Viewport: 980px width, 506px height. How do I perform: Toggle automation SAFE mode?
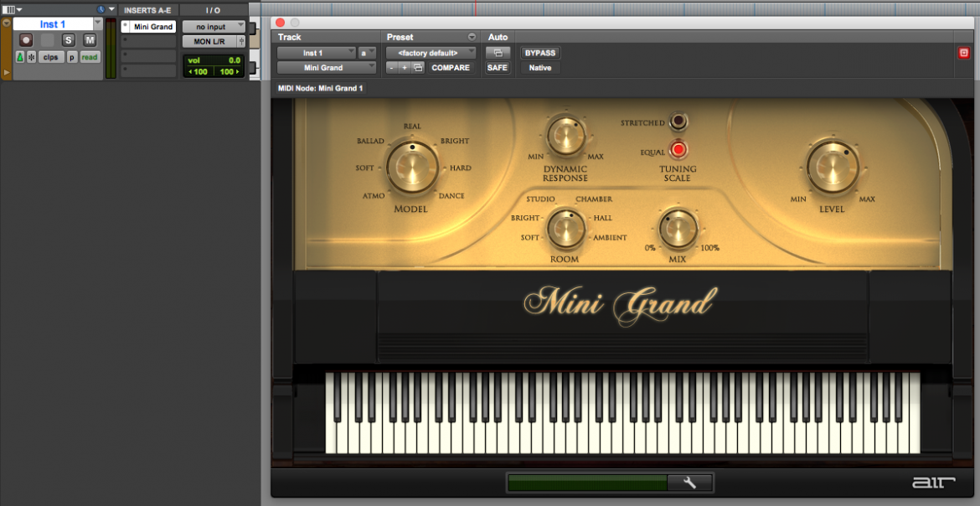point(497,67)
